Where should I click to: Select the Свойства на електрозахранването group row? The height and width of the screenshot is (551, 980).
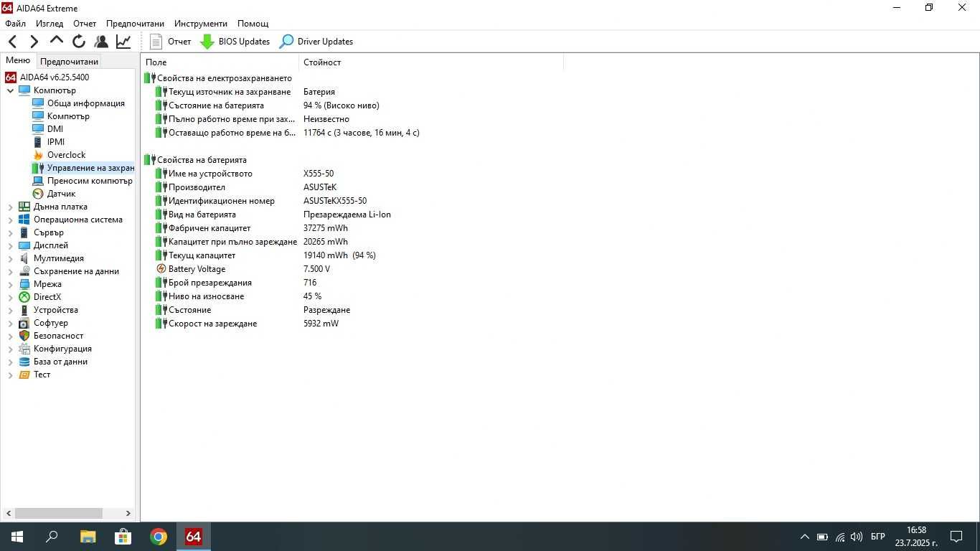click(x=218, y=78)
